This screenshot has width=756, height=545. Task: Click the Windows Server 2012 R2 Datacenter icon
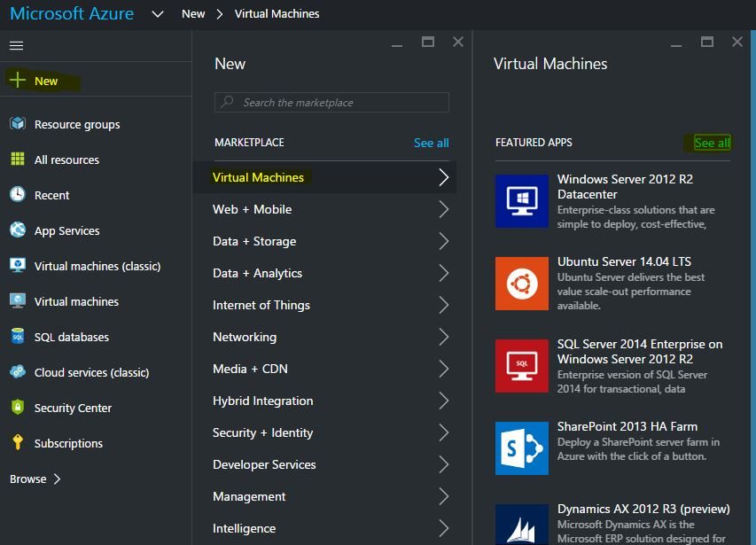(x=521, y=201)
